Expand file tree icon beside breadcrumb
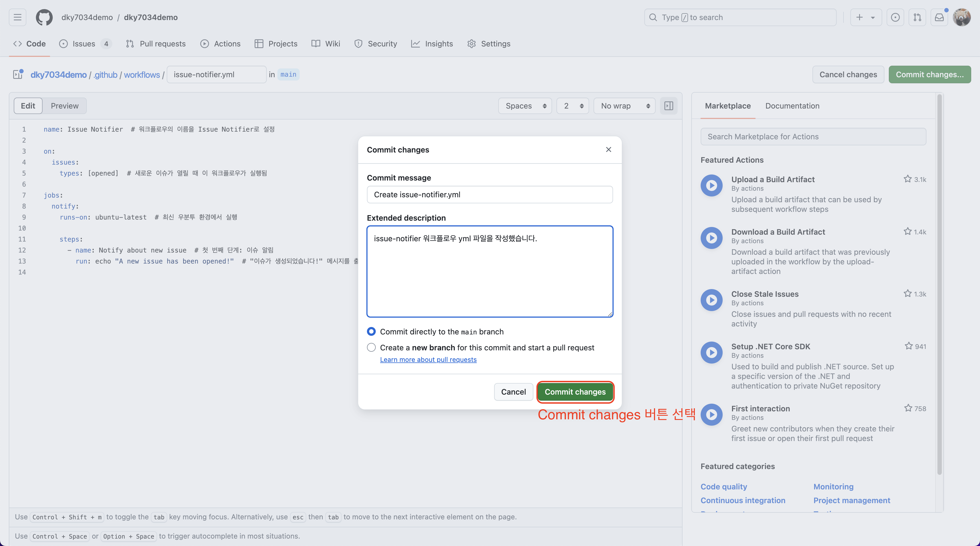Viewport: 980px width, 546px height. 18,74
